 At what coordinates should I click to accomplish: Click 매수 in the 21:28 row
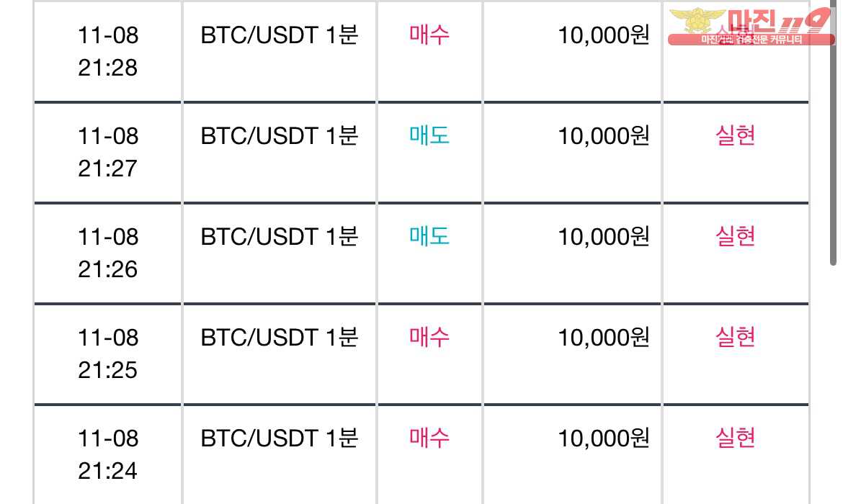[429, 35]
